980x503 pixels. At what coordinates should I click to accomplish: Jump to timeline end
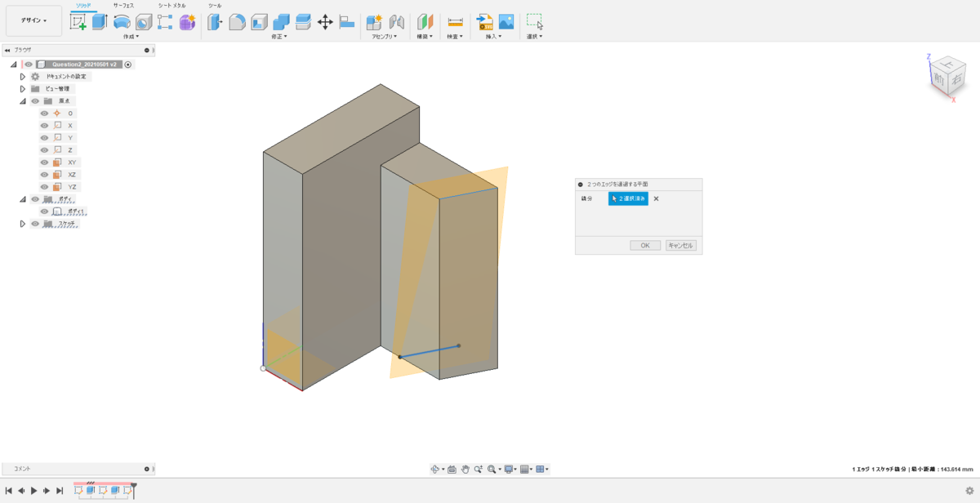pos(60,491)
